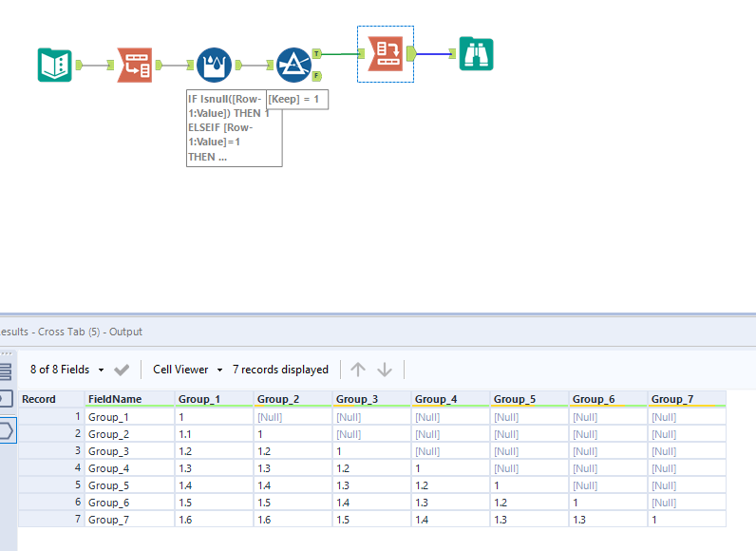Click the Transpose tool node
Screen dimensions: 756x551
pyautogui.click(x=134, y=65)
